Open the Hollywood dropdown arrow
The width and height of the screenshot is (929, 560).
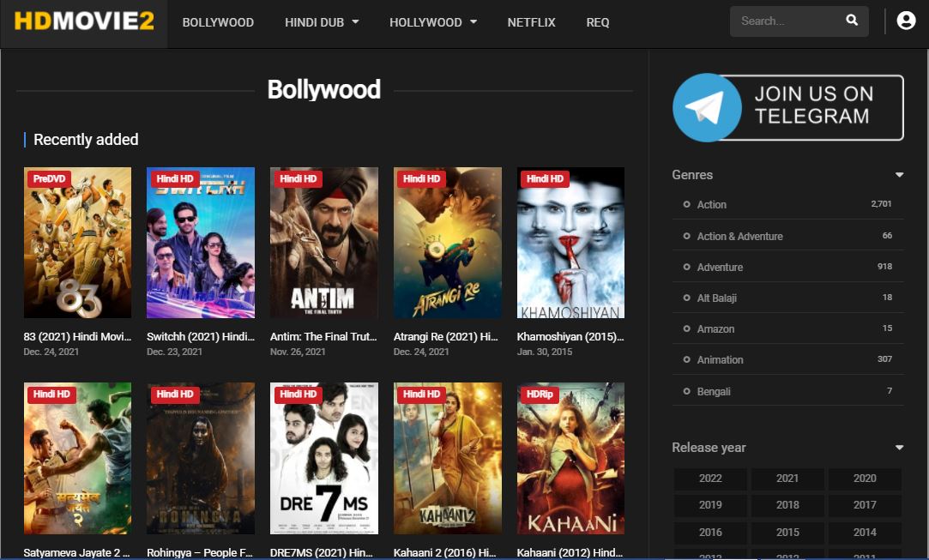474,22
